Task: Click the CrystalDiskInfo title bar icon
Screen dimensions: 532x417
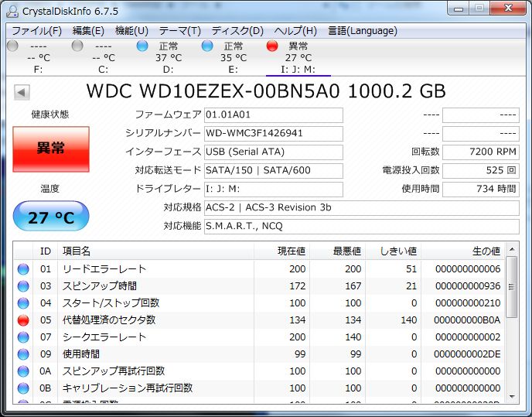Action: tap(12, 11)
